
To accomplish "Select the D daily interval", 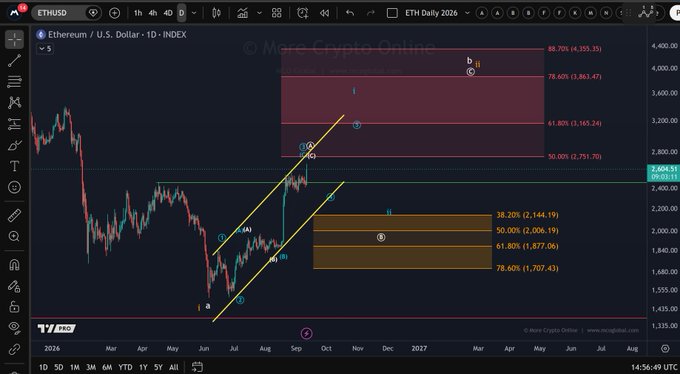I will (182, 13).
